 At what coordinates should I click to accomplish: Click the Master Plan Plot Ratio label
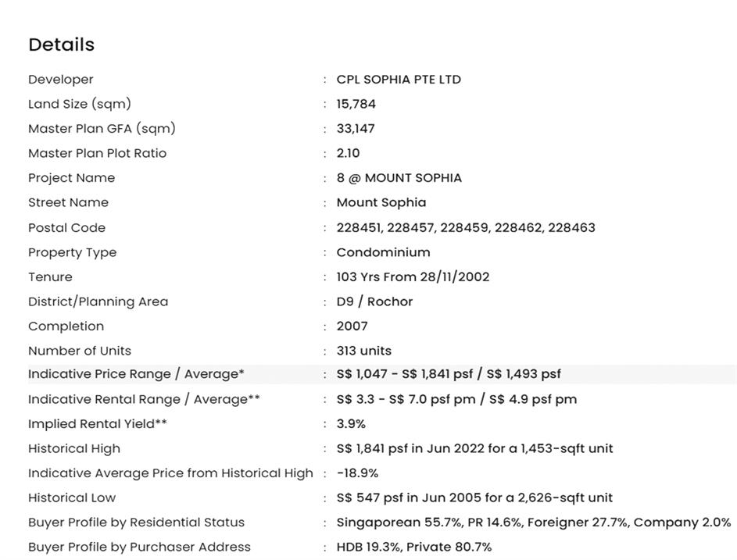point(97,153)
